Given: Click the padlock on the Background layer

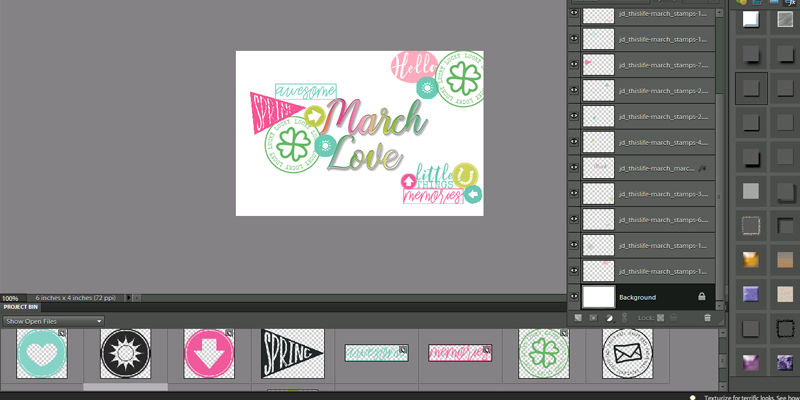Looking at the screenshot, I should pyautogui.click(x=702, y=296).
